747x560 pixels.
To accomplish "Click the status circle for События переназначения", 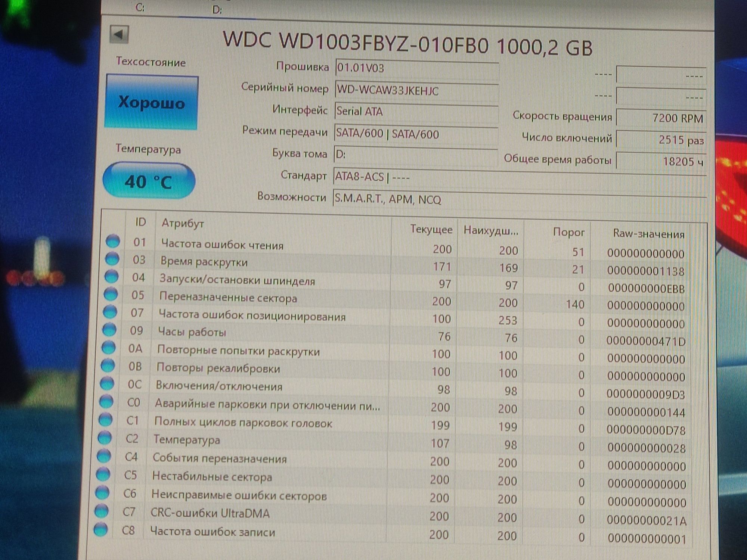I will 104,455.
